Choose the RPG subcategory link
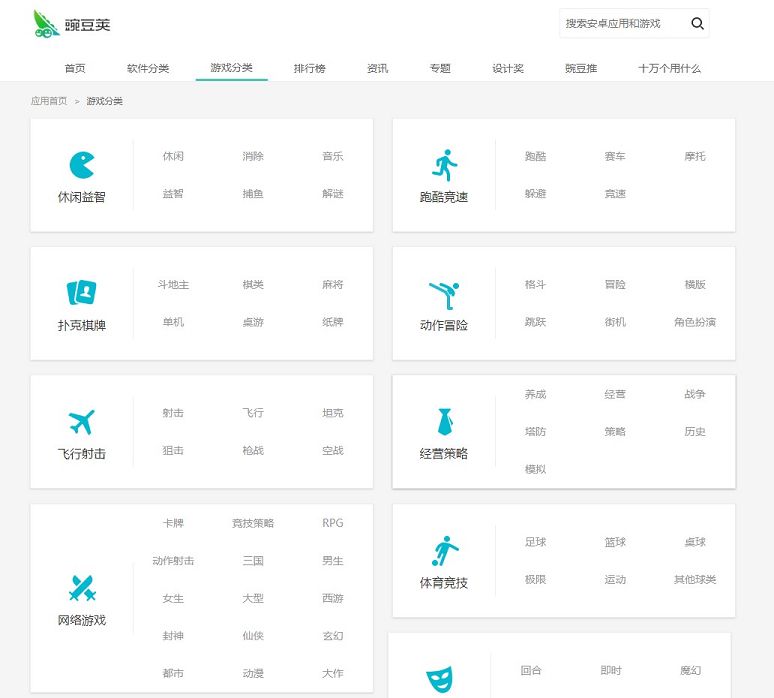This screenshot has width=774, height=698. (x=333, y=523)
